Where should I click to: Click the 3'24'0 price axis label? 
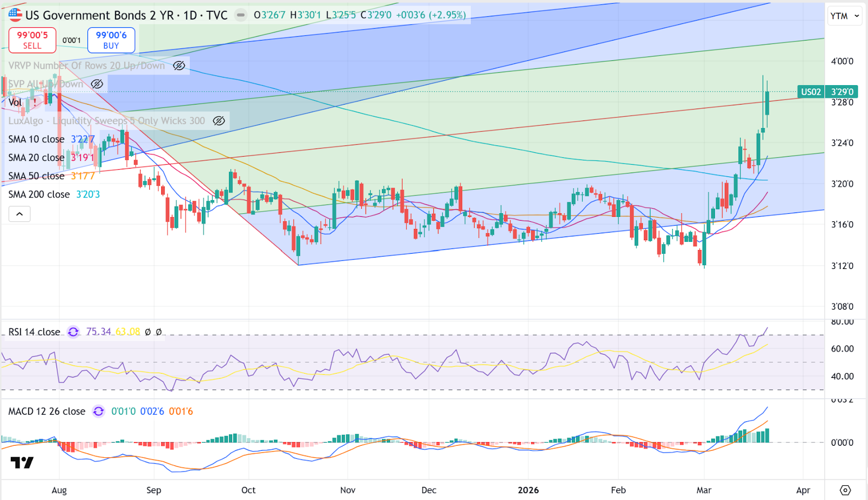click(x=842, y=143)
